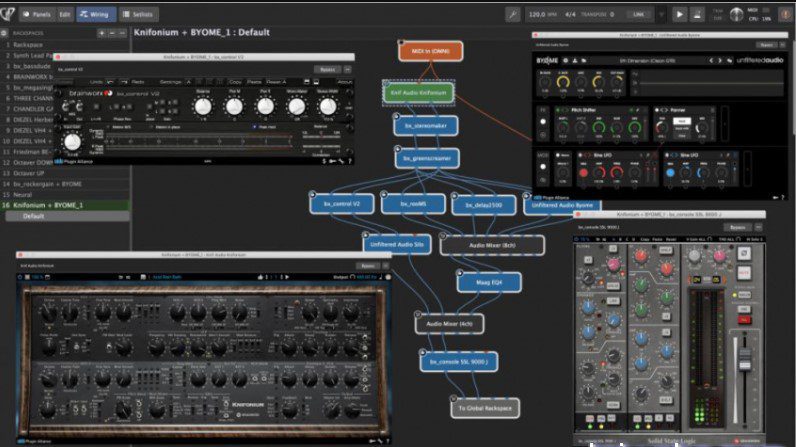Open the more options menu beside bx_control Bypass
796x447 pixels.
pyautogui.click(x=346, y=69)
